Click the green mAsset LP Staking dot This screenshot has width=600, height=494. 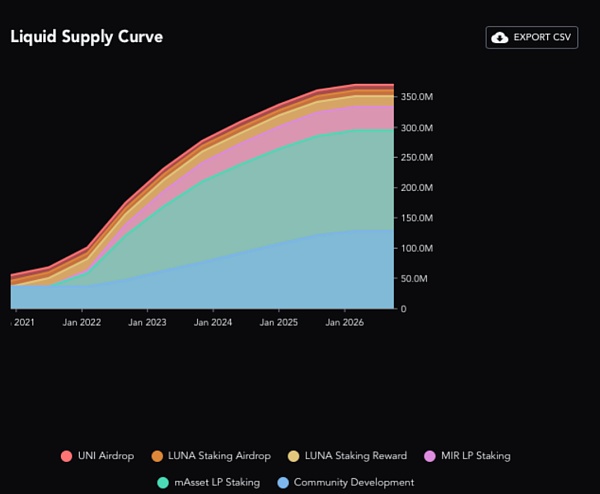pyautogui.click(x=164, y=482)
